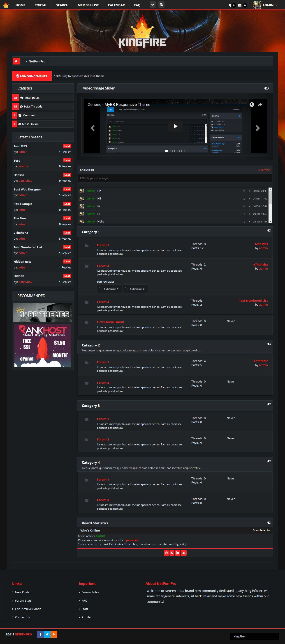Click the first slider pagination dot

tap(166, 151)
